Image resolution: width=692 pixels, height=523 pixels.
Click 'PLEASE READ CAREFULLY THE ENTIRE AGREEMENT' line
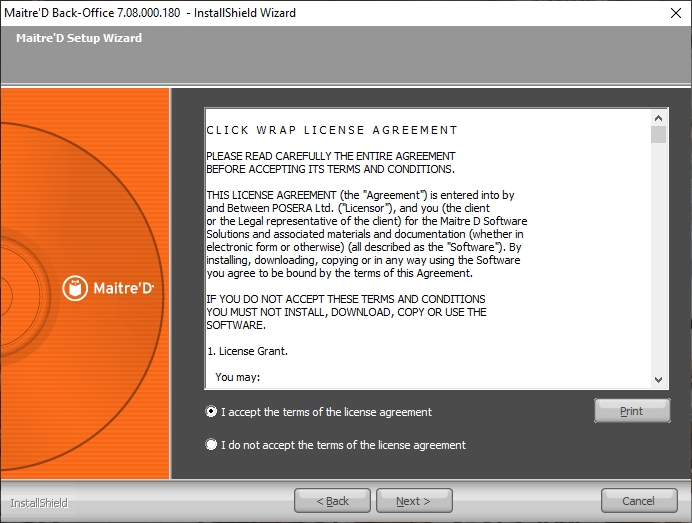click(x=331, y=156)
